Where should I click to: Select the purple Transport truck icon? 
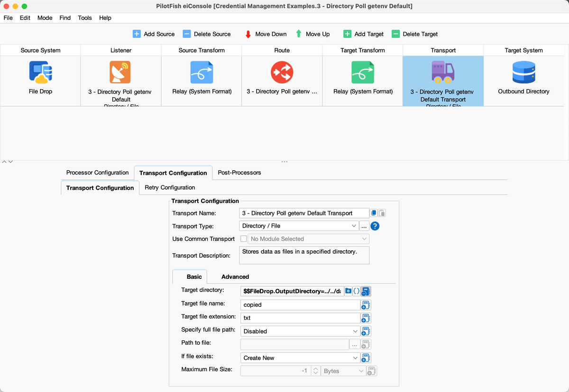click(443, 71)
